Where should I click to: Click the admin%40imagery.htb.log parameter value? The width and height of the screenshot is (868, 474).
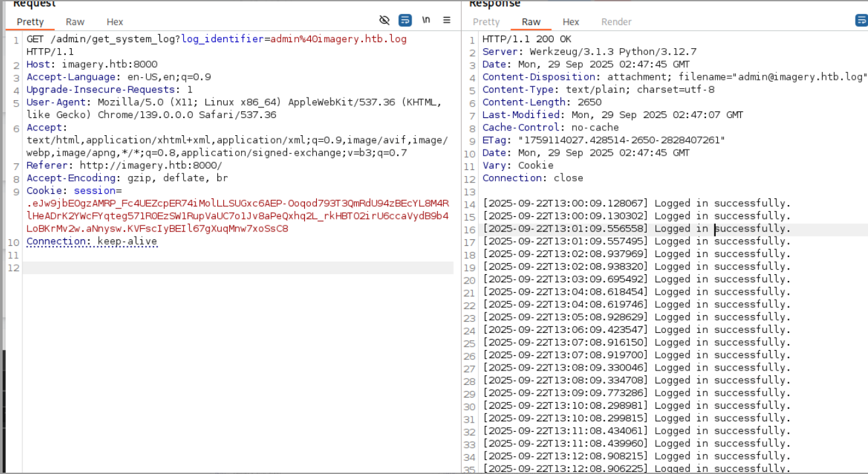coord(338,39)
